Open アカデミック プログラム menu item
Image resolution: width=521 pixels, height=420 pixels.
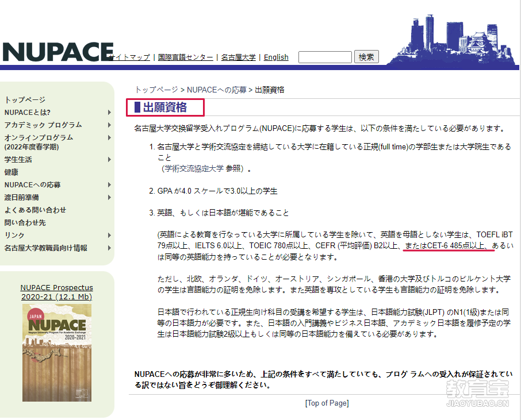[43, 125]
